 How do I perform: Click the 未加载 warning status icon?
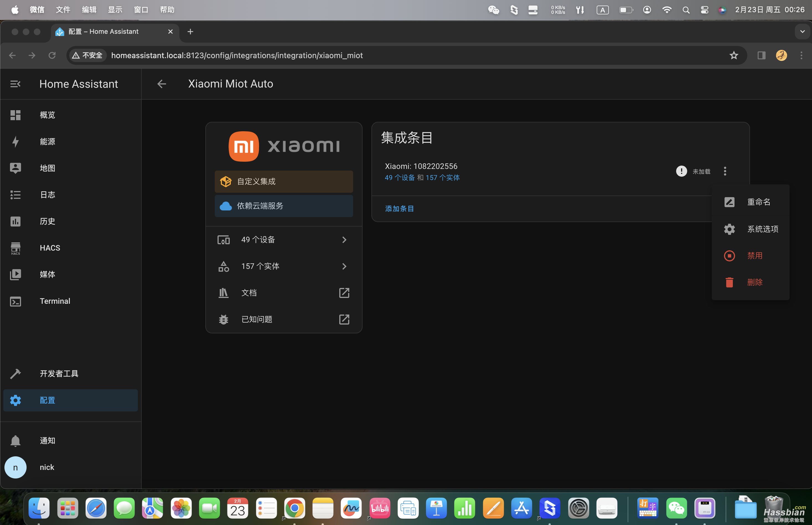tap(681, 171)
